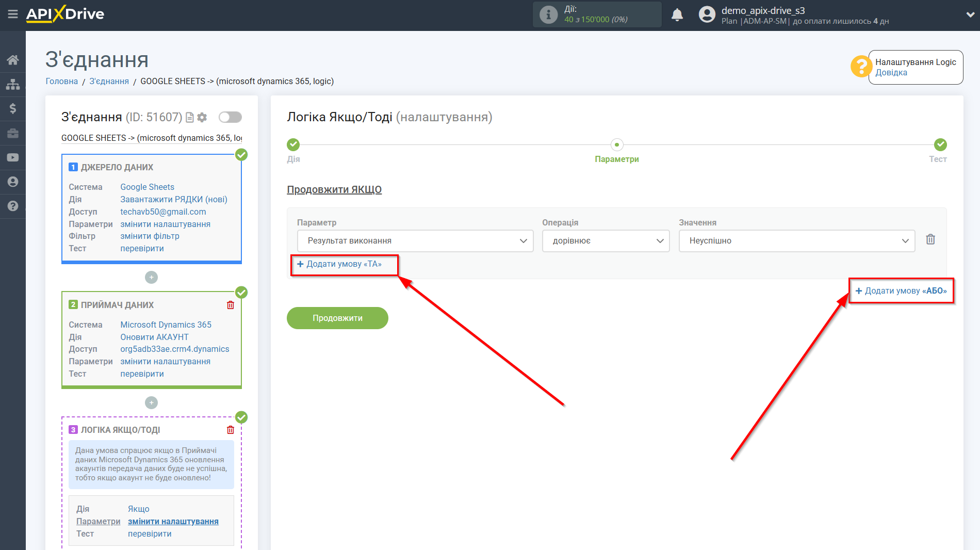Open the Операція dropdown 'дорівнює'
980x550 pixels.
[606, 241]
